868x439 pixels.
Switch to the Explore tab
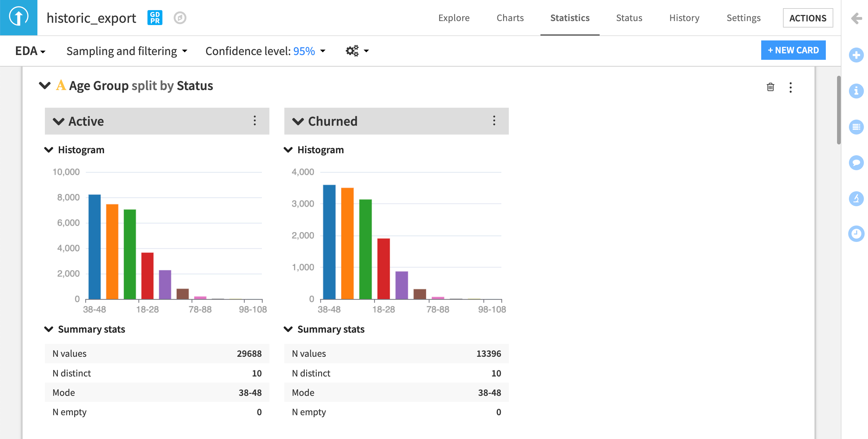454,18
